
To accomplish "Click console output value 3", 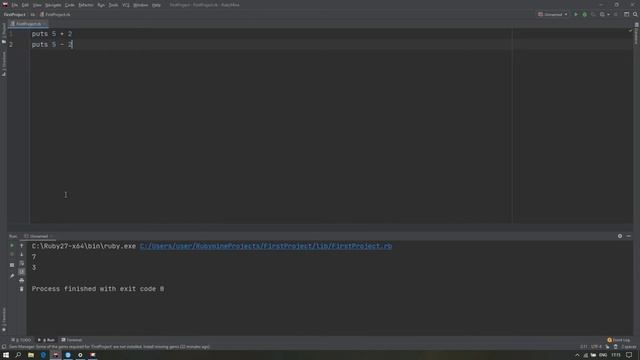I will (x=34, y=268).
